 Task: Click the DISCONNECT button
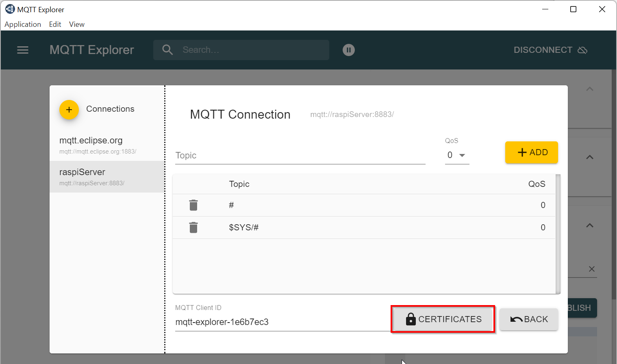click(x=550, y=50)
